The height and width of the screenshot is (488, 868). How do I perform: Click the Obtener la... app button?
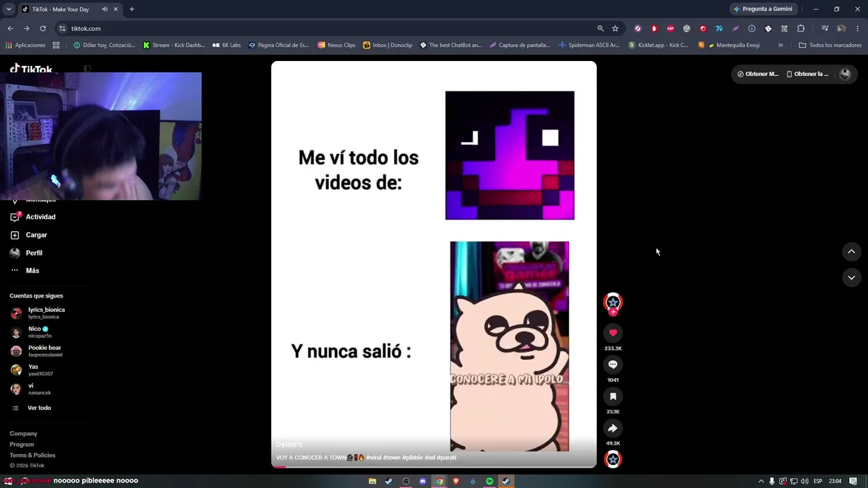coord(807,74)
